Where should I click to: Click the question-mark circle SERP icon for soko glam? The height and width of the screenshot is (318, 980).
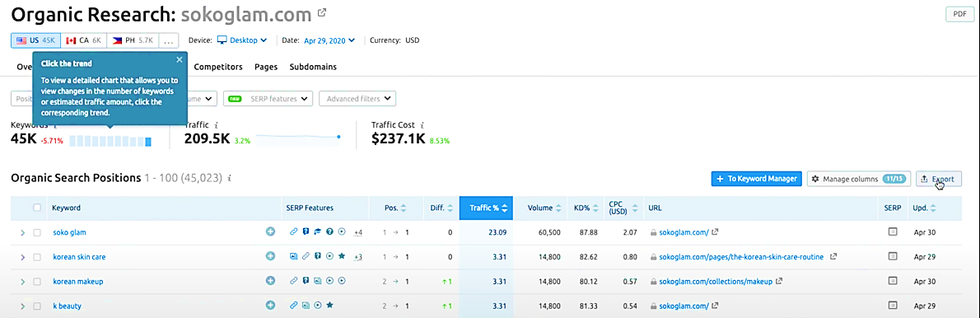329,231
